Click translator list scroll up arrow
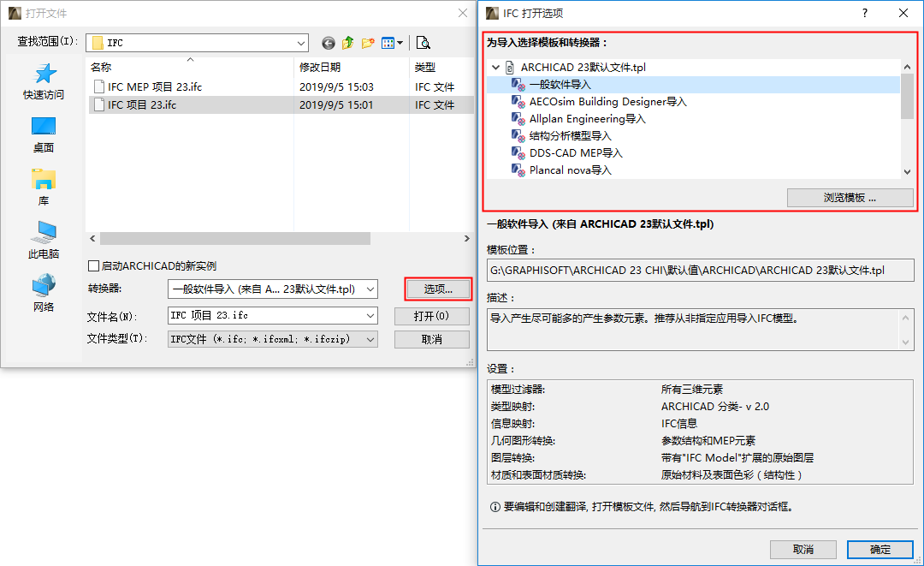 [907, 67]
